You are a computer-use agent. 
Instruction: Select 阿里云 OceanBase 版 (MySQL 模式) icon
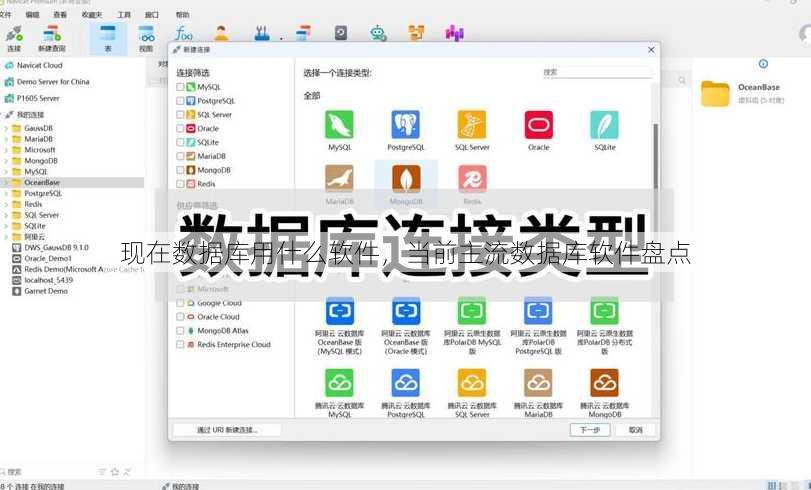(x=339, y=311)
